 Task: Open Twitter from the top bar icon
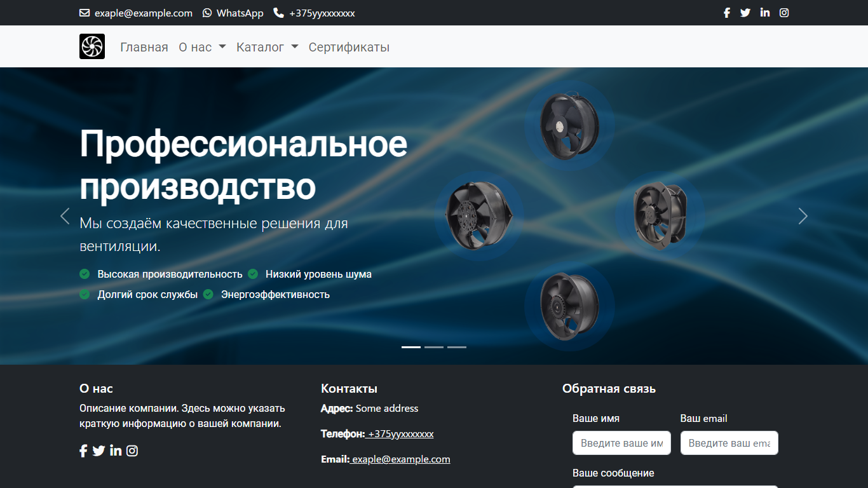click(x=745, y=13)
